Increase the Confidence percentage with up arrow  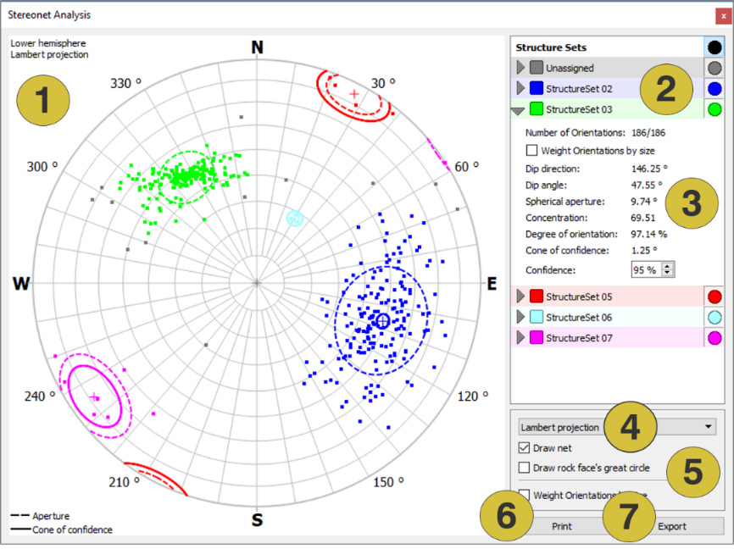pos(668,266)
